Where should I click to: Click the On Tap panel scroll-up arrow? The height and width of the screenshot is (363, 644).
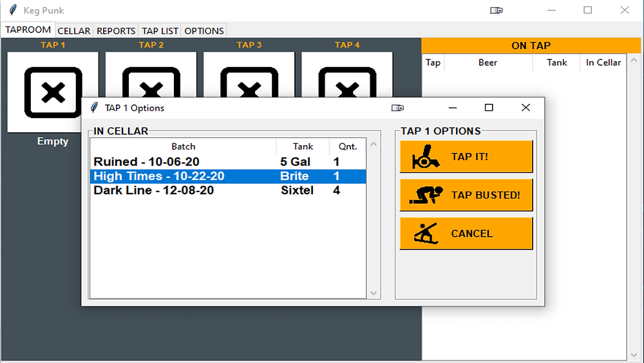[x=634, y=60]
